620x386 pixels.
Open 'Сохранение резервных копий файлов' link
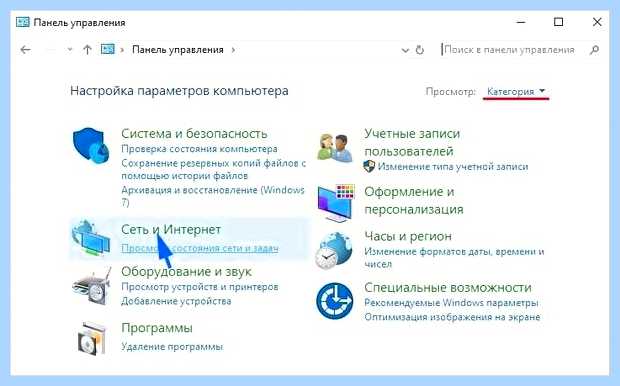tap(214, 169)
